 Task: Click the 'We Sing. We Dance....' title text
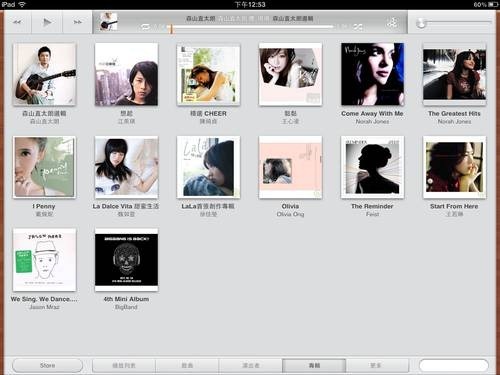(44, 299)
